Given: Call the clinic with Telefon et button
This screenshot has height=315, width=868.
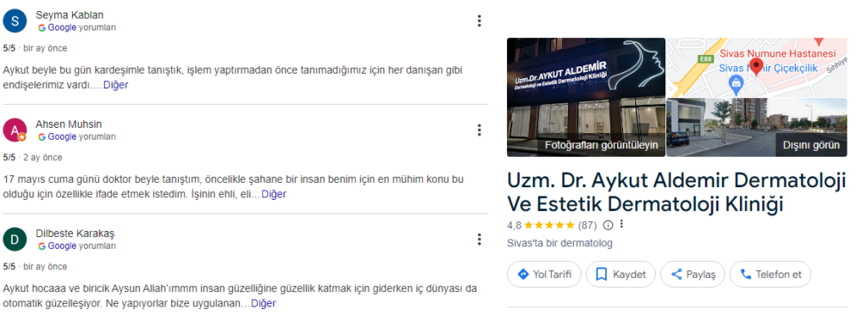Looking at the screenshot, I should point(770,274).
